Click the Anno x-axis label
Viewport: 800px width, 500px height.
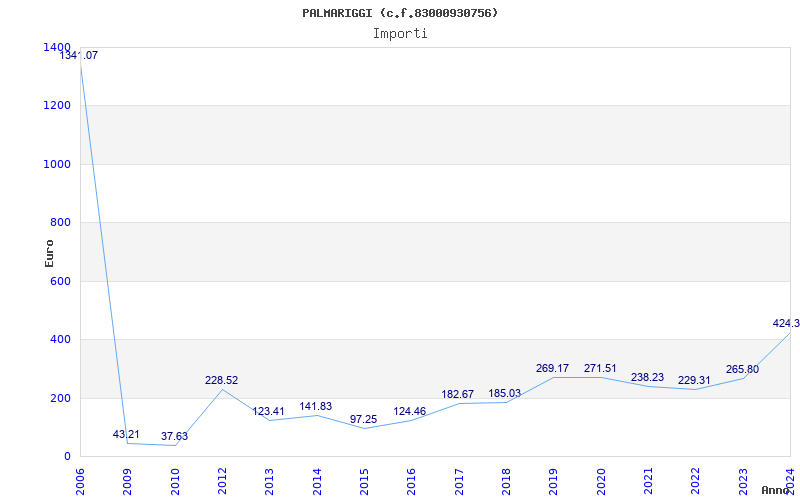point(776,490)
